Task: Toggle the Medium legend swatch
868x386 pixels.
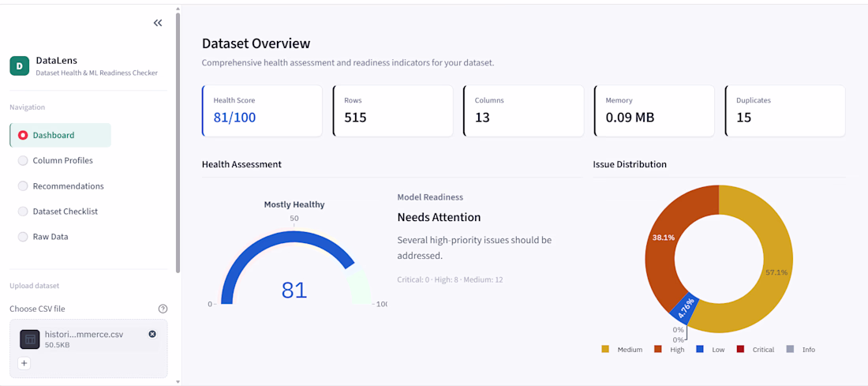Action: 605,349
